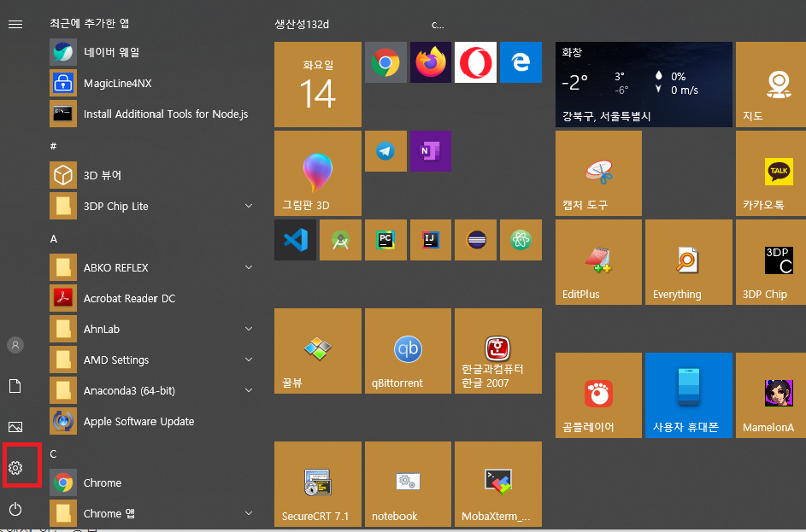
Task: Open the 지도 maps tile
Action: [x=771, y=85]
